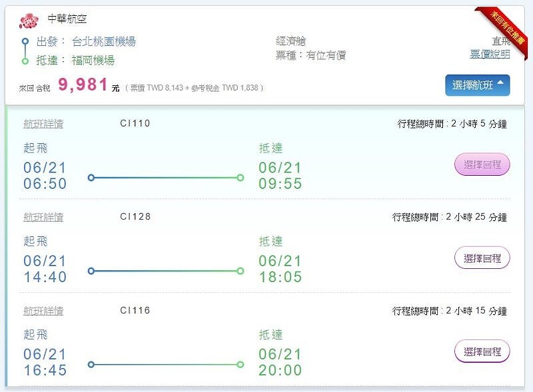533x392 pixels.
Task: Click the green arrival route marker icon
Action: point(25,61)
